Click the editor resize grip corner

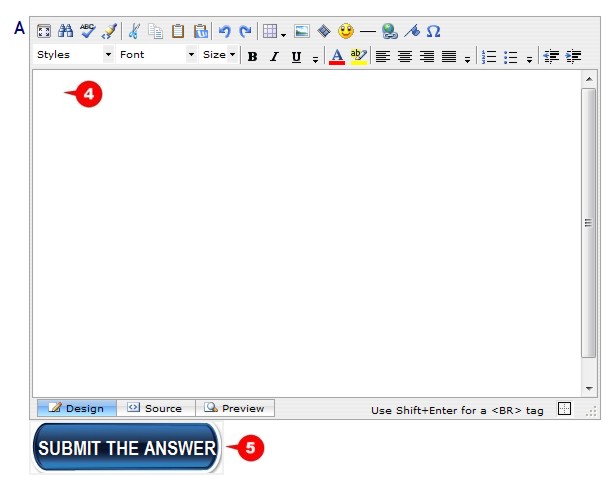coord(591,411)
